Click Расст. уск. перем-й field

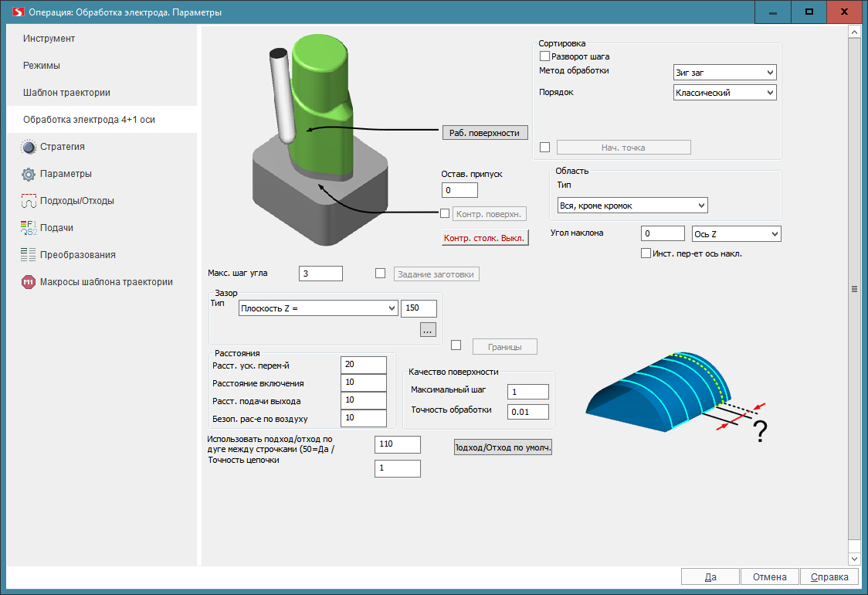(x=364, y=365)
